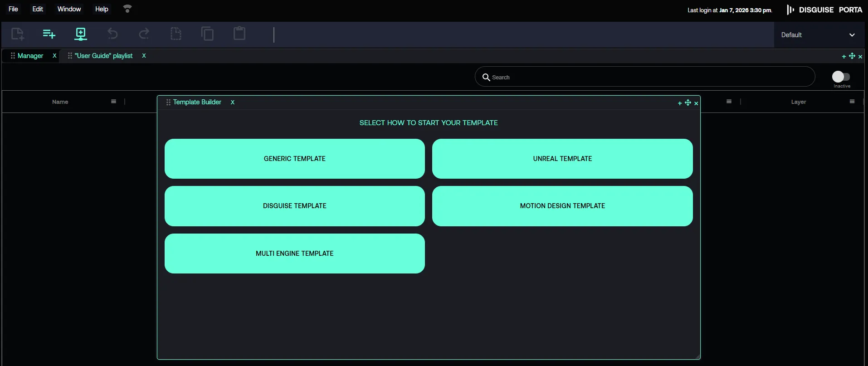Screen dimensions: 868x366
Task: Switch to the "User Guide" playlist tab
Action: point(103,56)
